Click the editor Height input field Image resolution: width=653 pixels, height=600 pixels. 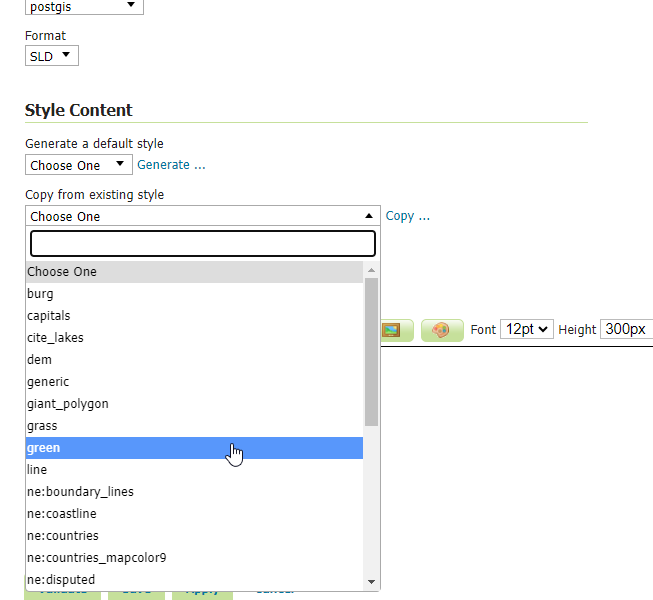pyautogui.click(x=626, y=329)
